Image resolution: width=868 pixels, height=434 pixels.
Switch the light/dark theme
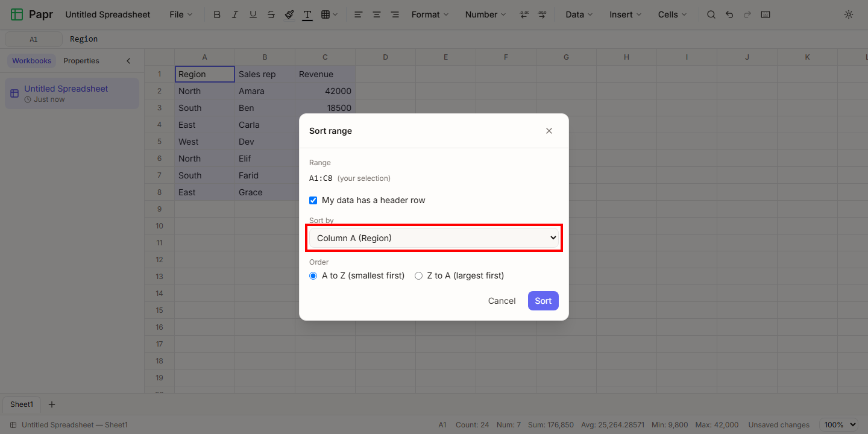[x=849, y=14]
